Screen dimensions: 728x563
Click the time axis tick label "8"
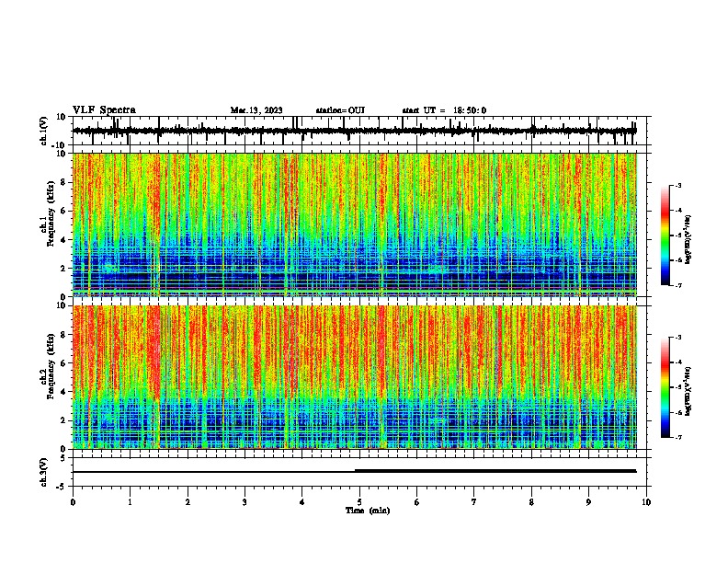tap(531, 502)
